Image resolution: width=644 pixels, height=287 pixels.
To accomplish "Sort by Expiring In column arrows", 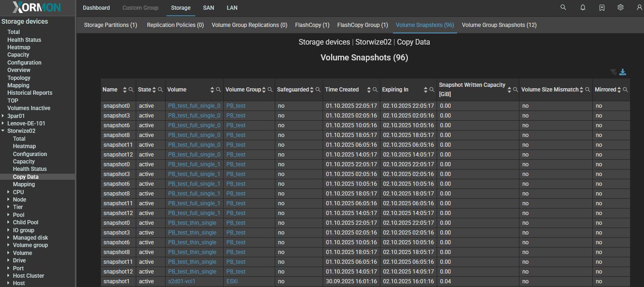I will (425, 90).
